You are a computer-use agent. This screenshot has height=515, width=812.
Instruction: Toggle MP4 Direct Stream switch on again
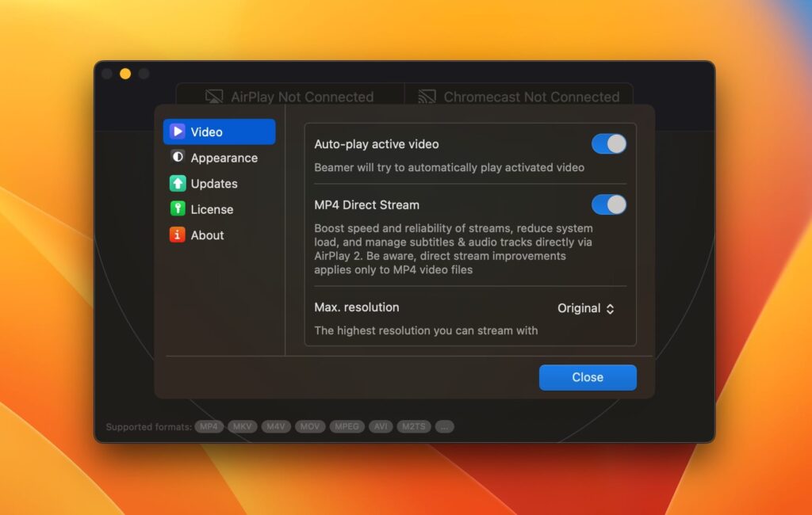click(609, 204)
